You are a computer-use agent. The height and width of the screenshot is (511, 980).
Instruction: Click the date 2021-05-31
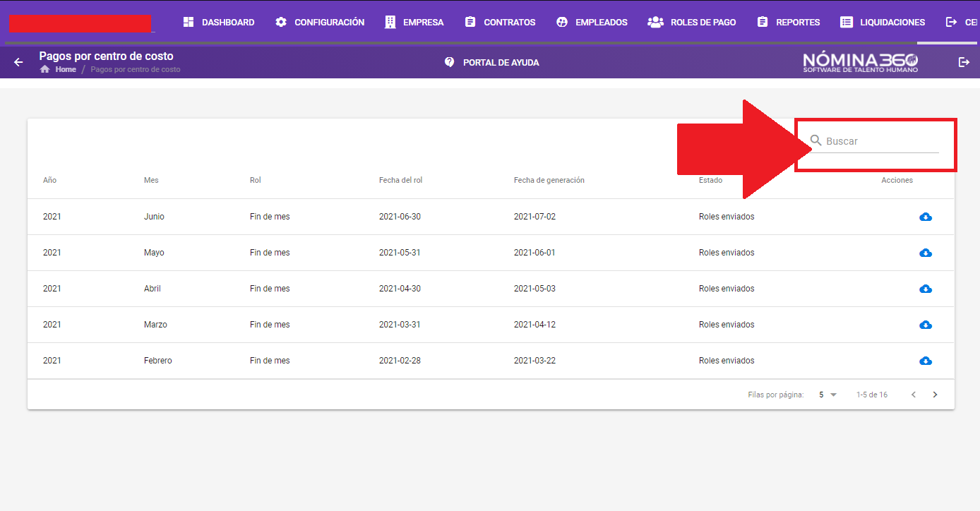400,253
